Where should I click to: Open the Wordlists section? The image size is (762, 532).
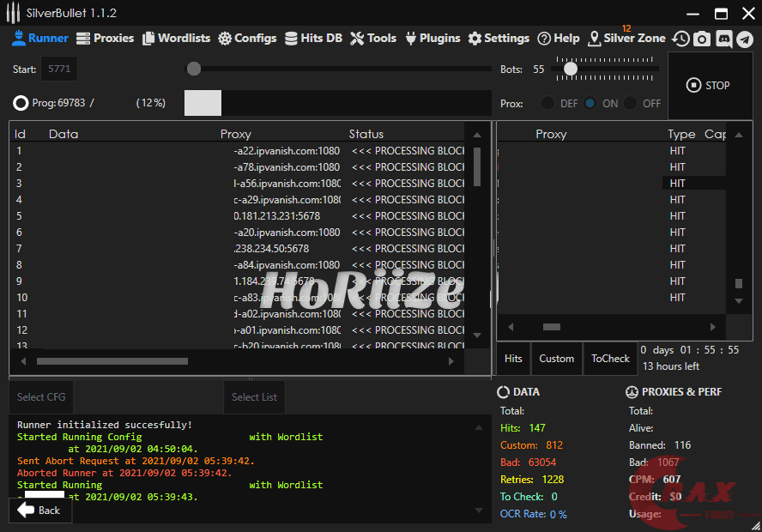176,38
